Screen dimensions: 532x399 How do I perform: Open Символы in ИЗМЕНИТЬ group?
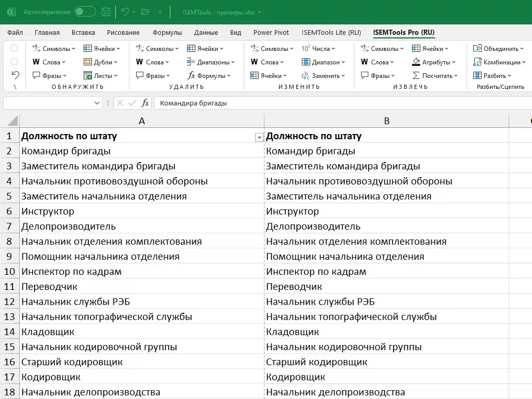pos(272,48)
